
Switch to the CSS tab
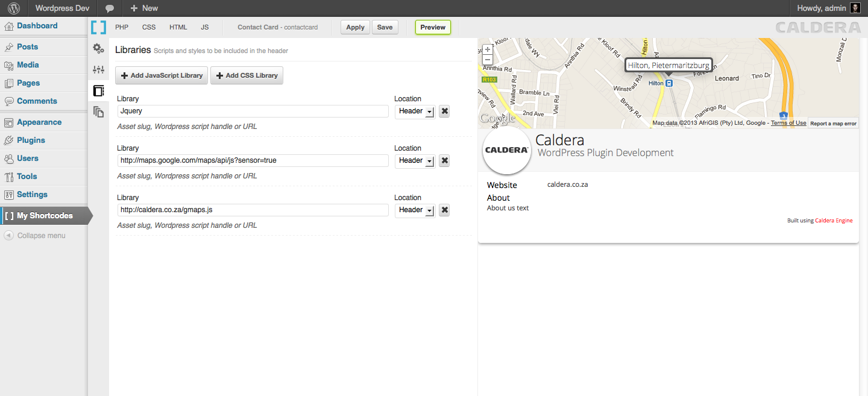coord(149,27)
